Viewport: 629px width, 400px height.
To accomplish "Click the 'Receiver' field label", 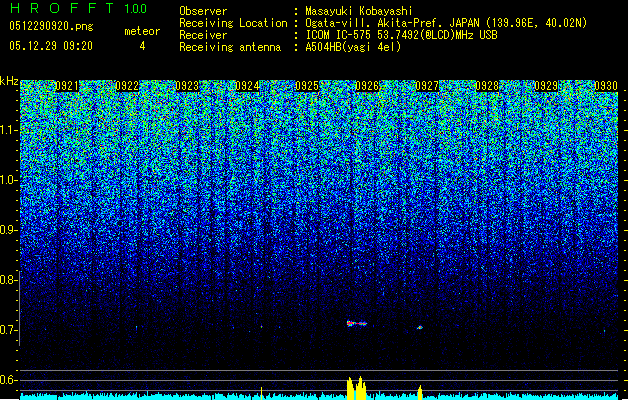I will point(203,35).
